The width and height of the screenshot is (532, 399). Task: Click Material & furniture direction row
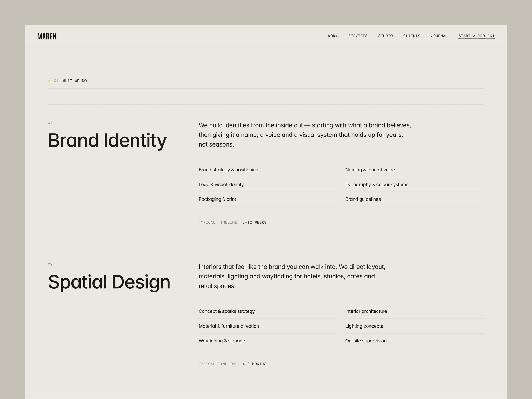coord(268,326)
